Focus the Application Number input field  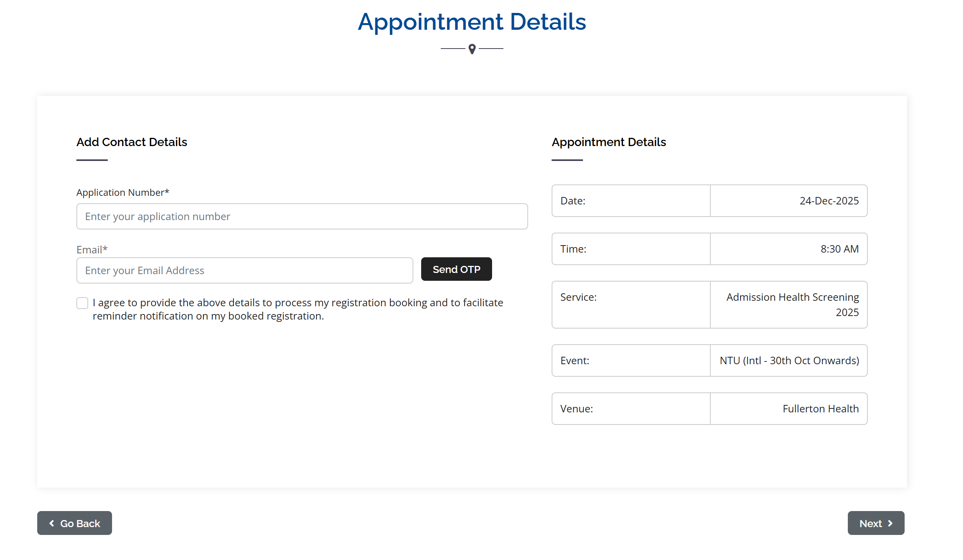point(302,217)
